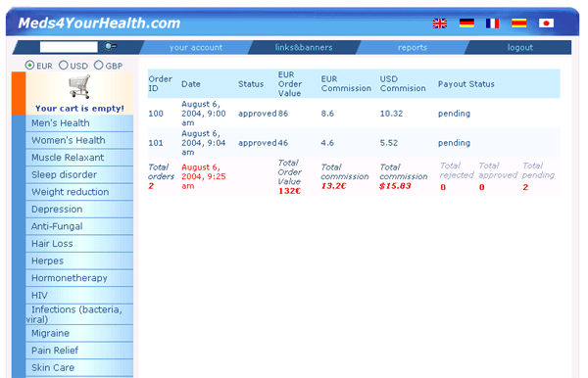Screen dimensions: 588x378
Task: Select the GBP currency option
Action: pyautogui.click(x=98, y=66)
